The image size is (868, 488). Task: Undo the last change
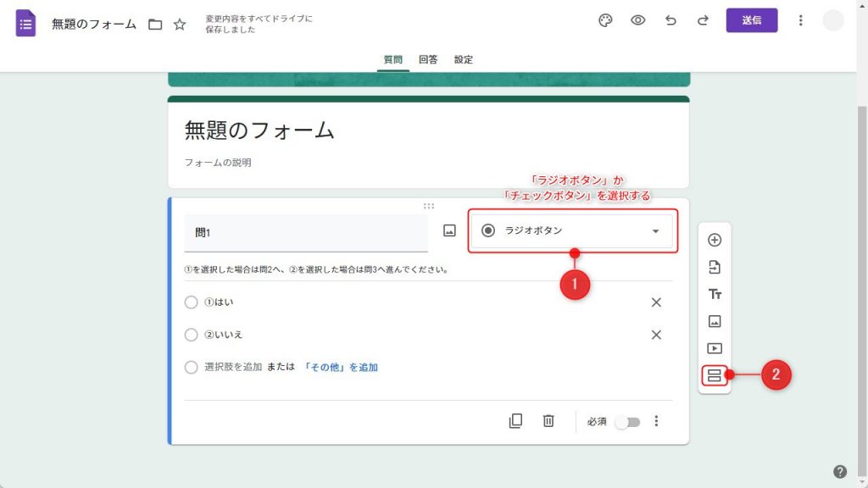click(670, 20)
